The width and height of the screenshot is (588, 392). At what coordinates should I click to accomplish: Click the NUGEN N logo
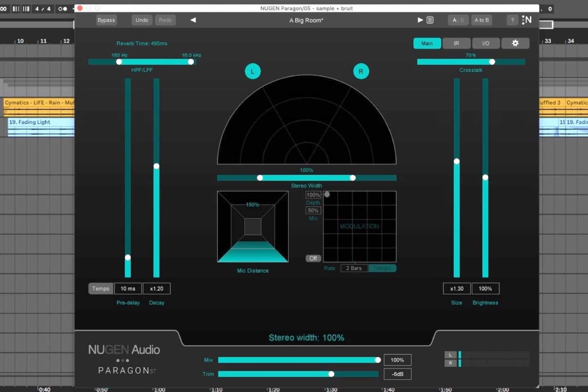coord(527,20)
